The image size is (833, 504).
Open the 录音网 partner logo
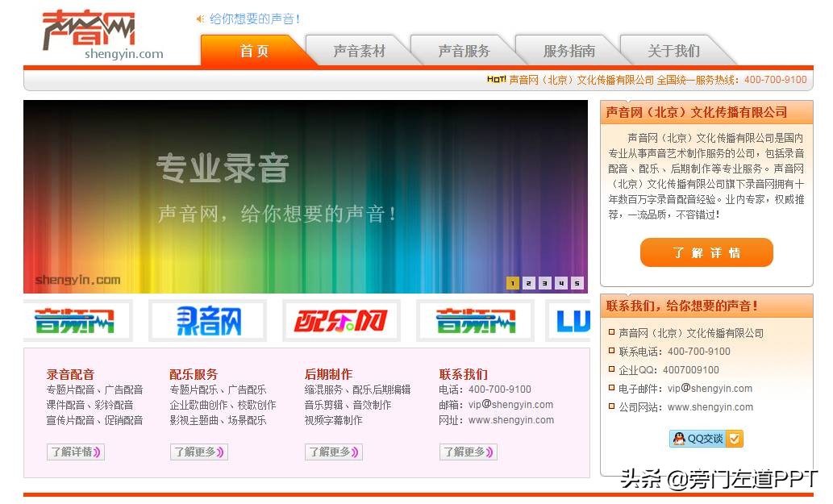(208, 320)
